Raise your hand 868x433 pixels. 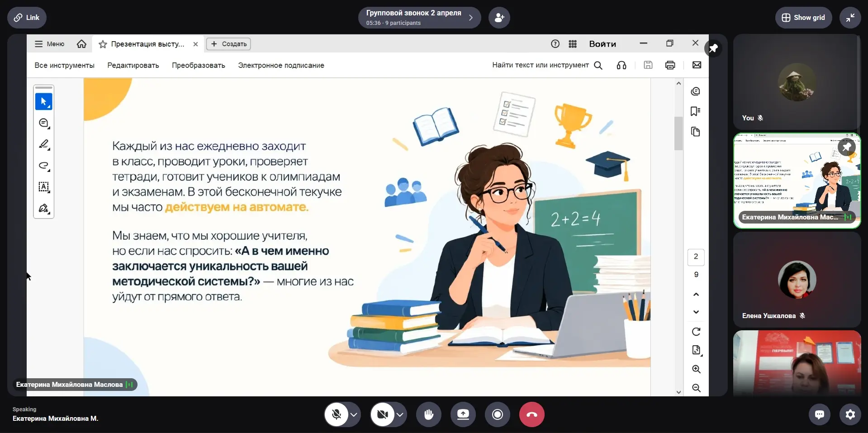coord(429,414)
